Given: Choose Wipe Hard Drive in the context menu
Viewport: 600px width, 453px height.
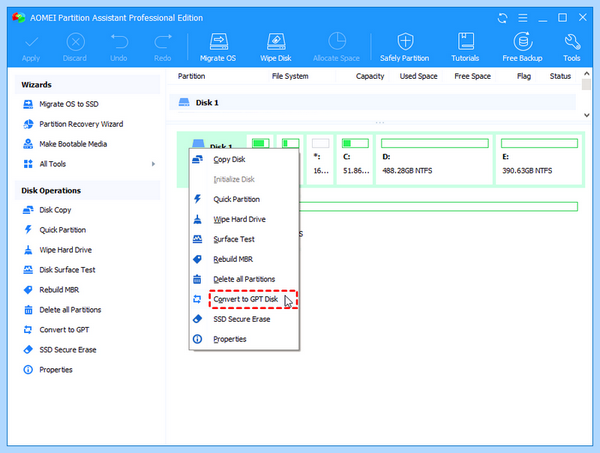Looking at the screenshot, I should pos(244,219).
